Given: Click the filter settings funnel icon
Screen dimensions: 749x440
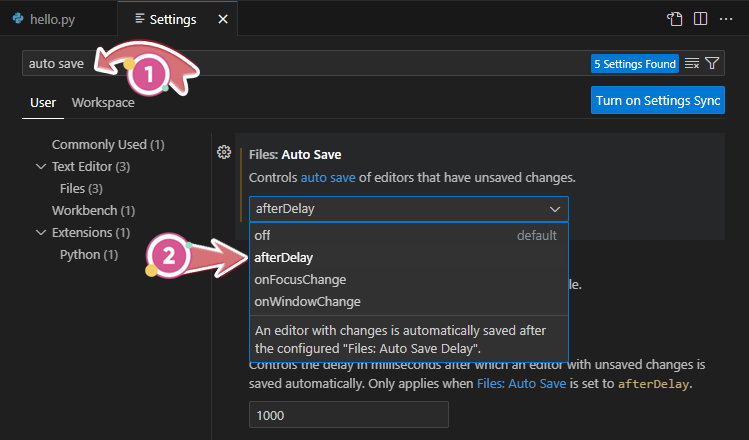Looking at the screenshot, I should click(712, 64).
